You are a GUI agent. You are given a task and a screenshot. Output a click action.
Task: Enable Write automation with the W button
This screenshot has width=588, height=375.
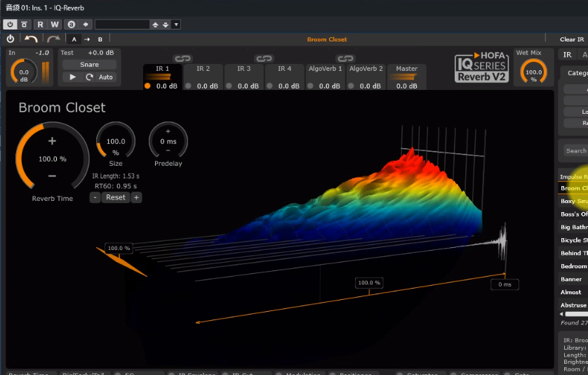click(55, 25)
